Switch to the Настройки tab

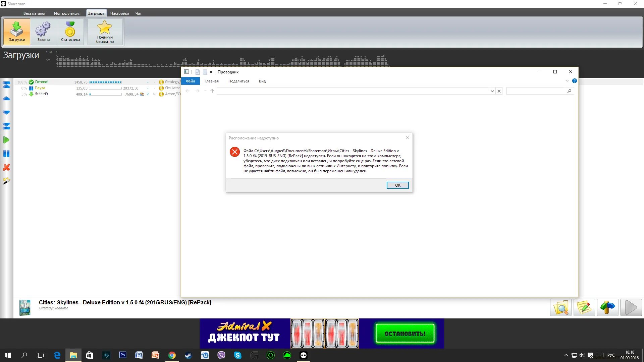[119, 13]
